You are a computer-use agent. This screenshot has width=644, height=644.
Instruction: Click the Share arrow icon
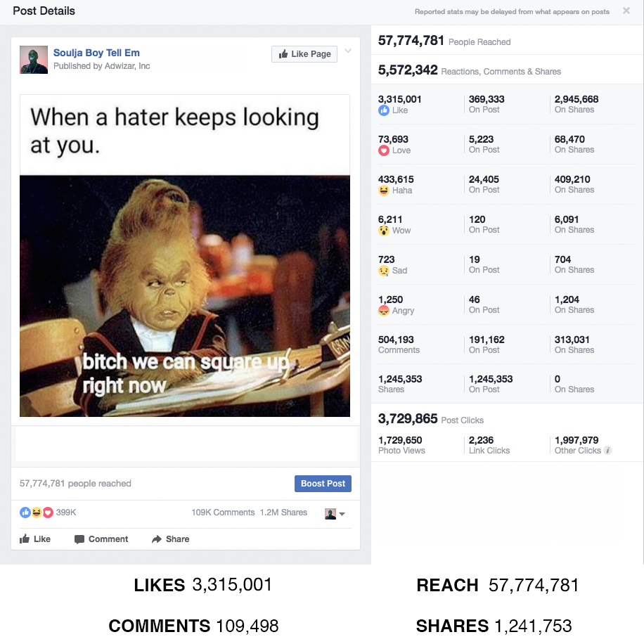point(157,539)
